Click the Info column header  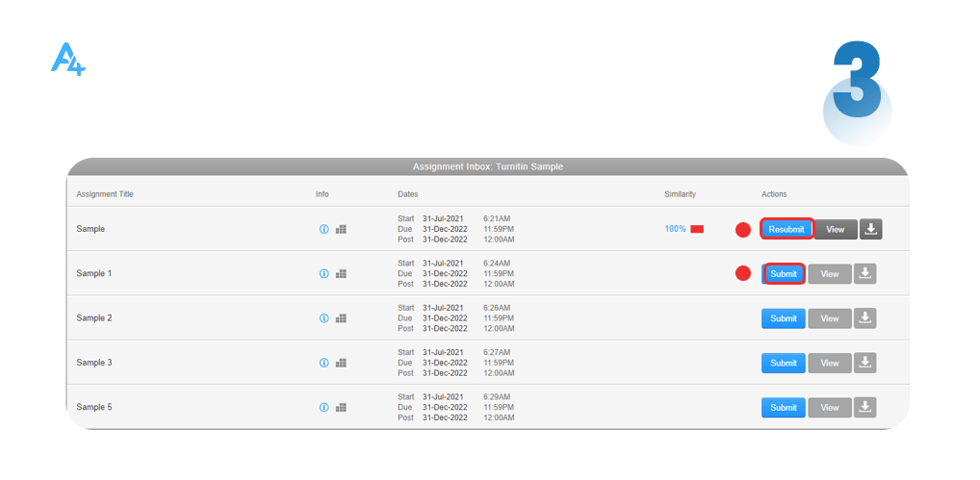322,194
